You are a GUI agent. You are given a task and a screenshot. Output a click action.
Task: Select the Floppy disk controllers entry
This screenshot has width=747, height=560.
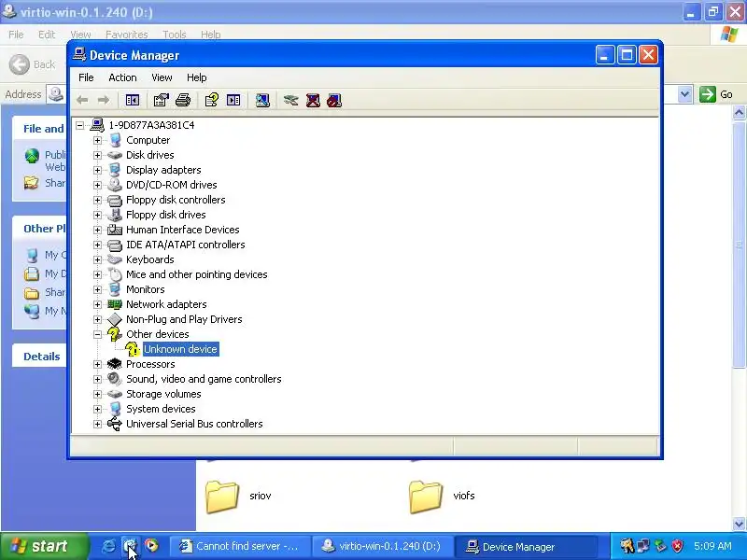click(x=176, y=200)
